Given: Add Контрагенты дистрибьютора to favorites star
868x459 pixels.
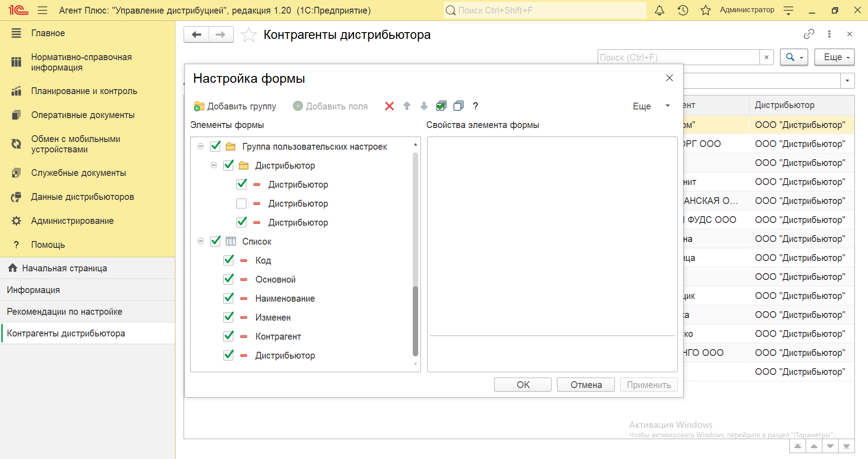Looking at the screenshot, I should click(249, 35).
